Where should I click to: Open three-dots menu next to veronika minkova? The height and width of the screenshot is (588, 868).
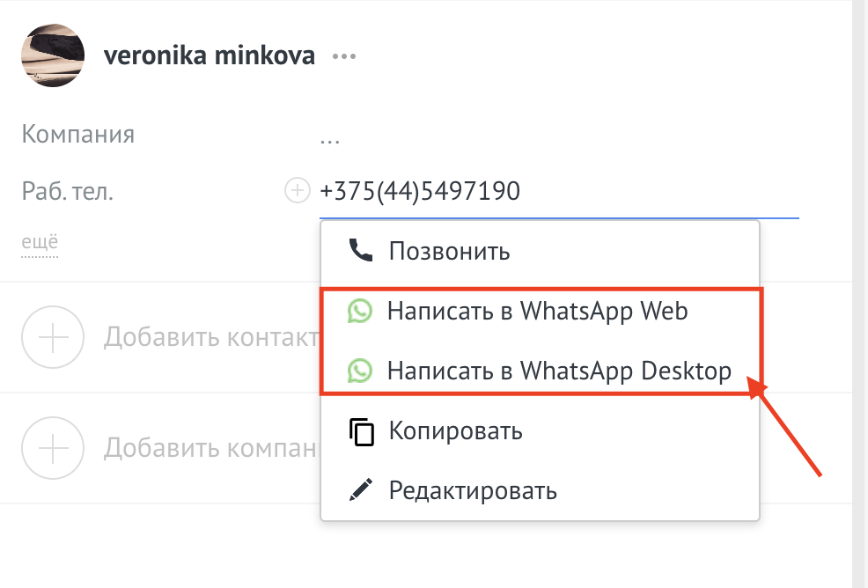click(x=343, y=56)
